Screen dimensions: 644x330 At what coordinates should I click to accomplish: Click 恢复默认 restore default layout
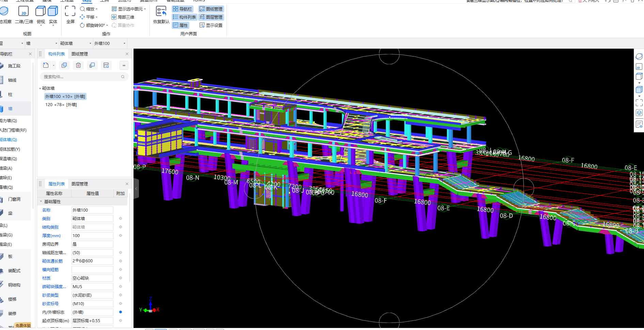coord(161,15)
